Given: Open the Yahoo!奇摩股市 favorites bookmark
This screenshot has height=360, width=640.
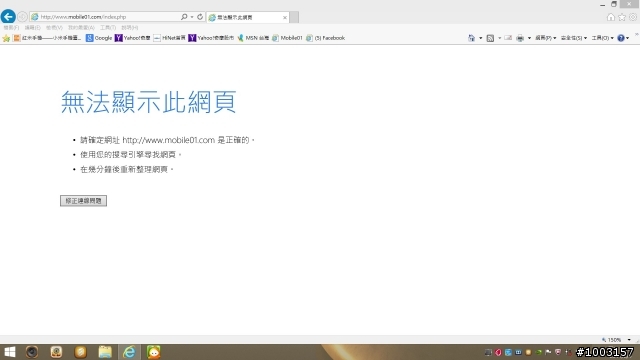Looking at the screenshot, I should pyautogui.click(x=211, y=38).
